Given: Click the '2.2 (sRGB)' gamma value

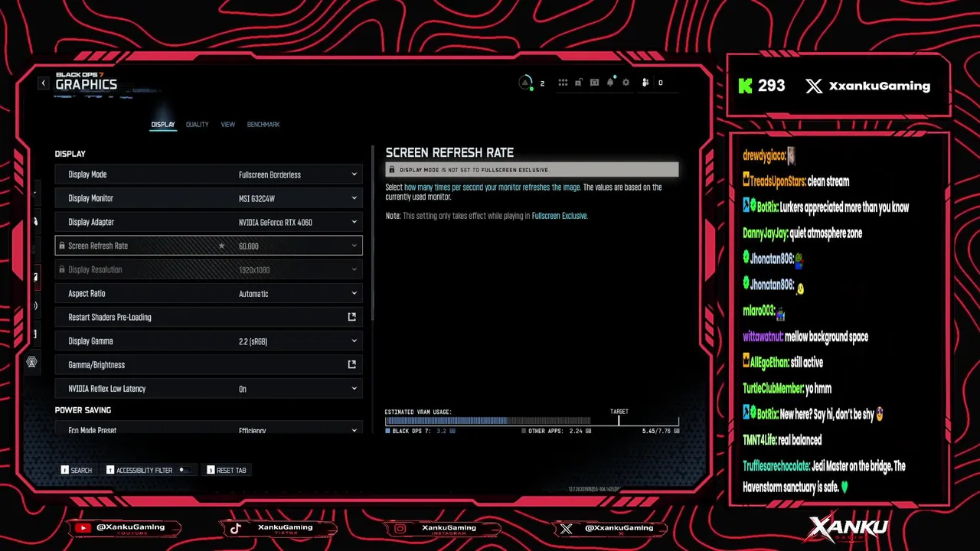Looking at the screenshot, I should [253, 341].
